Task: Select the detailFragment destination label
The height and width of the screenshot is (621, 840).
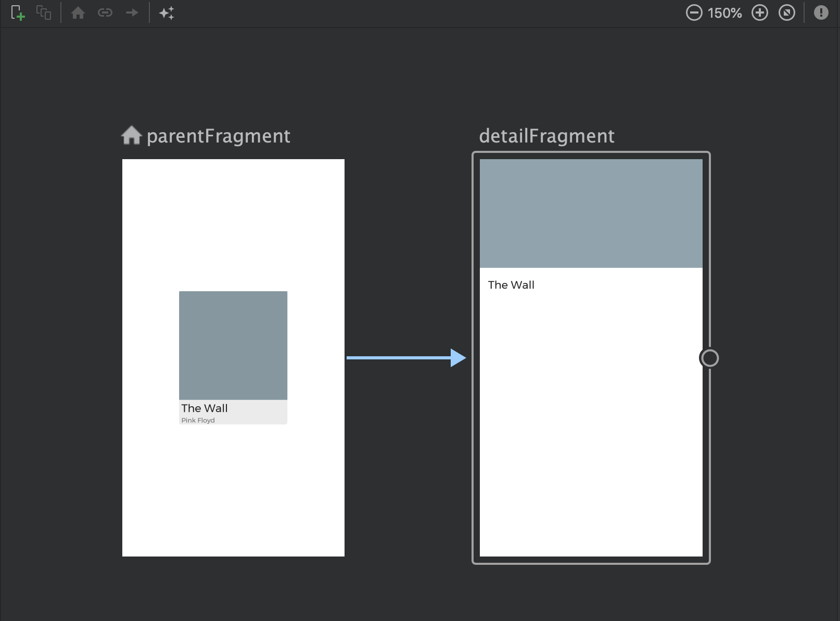Action: coord(546,136)
